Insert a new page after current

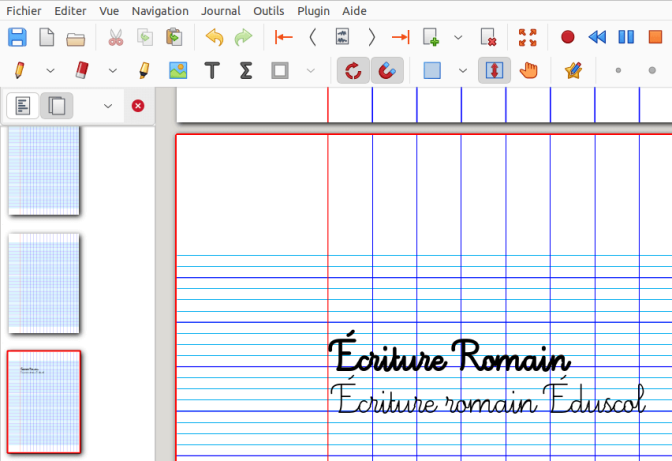pyautogui.click(x=431, y=37)
